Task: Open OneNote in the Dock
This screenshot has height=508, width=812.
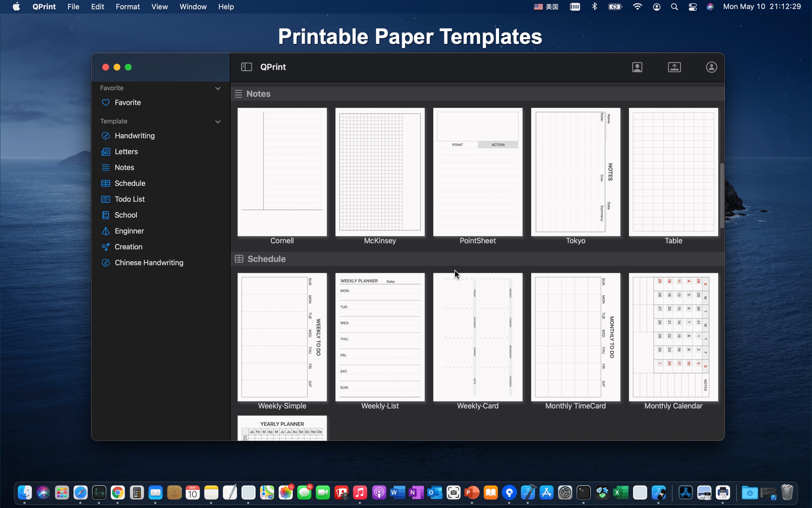Action: [x=416, y=493]
